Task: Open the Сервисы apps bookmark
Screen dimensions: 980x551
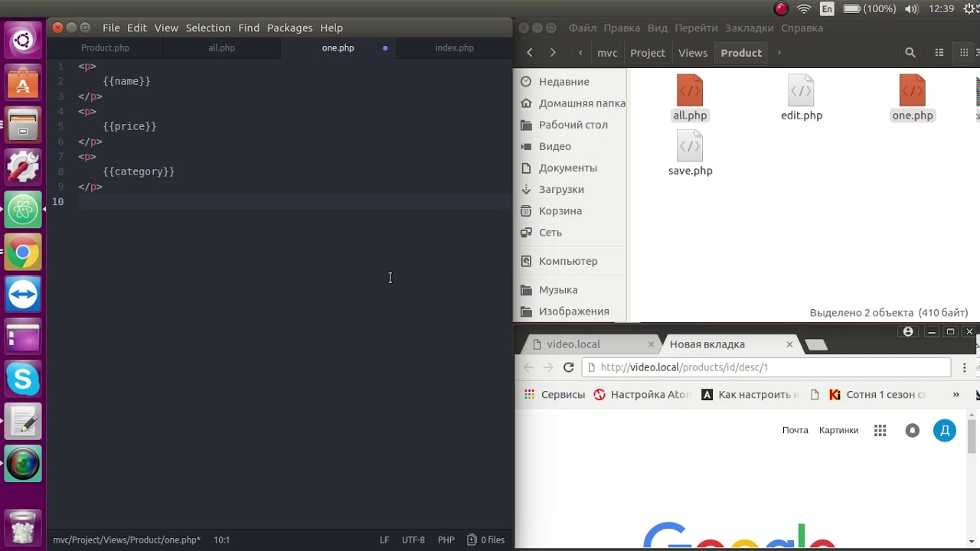Action: click(x=554, y=395)
